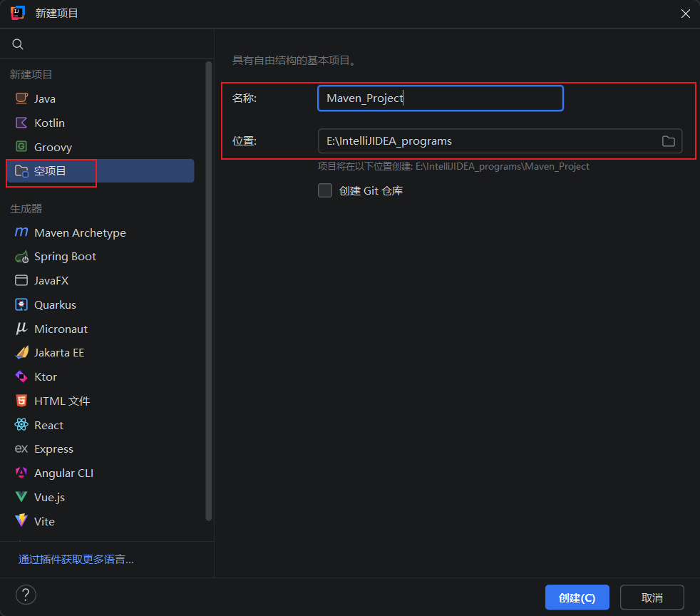Viewport: 700px width, 616px height.
Task: Enable the 创建 Git 仓库 checkbox
Action: [x=325, y=190]
